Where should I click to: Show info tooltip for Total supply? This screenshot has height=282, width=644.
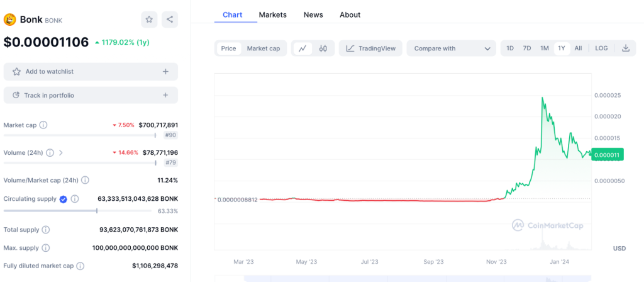pos(46,229)
